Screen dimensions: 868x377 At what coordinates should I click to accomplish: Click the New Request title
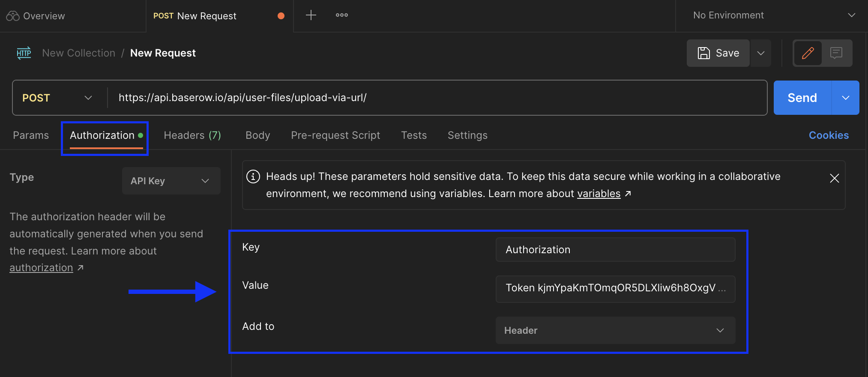(x=163, y=53)
